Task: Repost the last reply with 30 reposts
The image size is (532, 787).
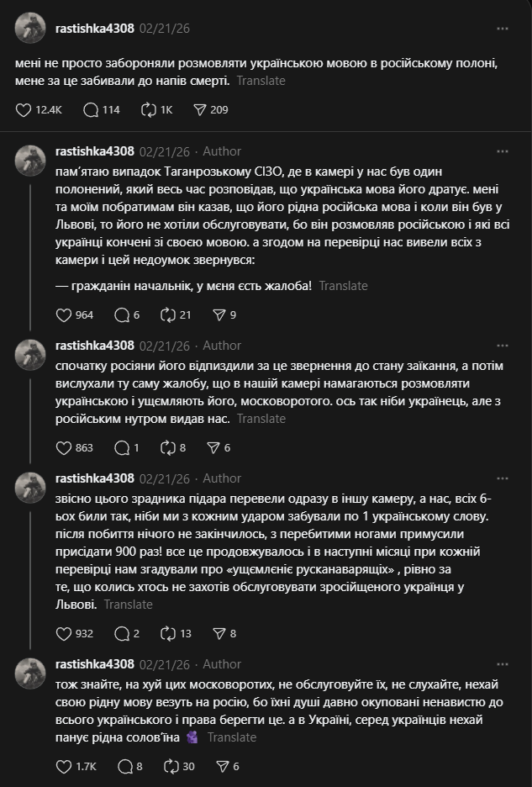Action: click(x=166, y=766)
